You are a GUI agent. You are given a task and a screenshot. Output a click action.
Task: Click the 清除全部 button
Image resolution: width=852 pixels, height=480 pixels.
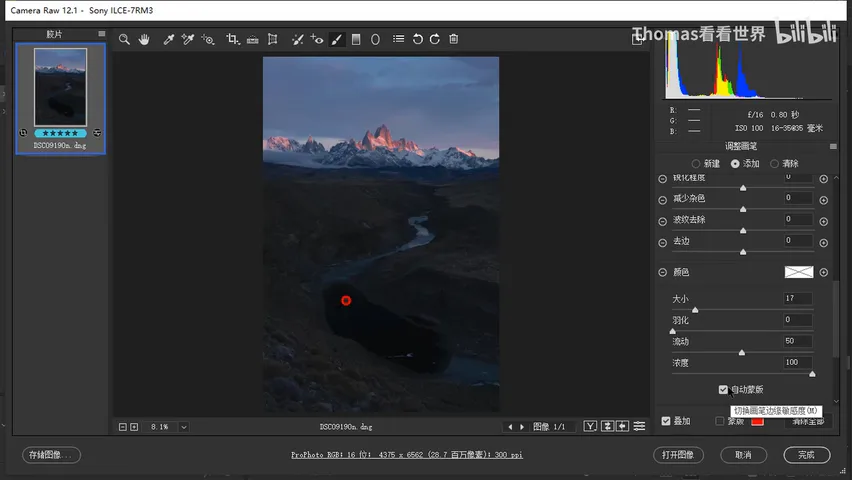pyautogui.click(x=809, y=422)
